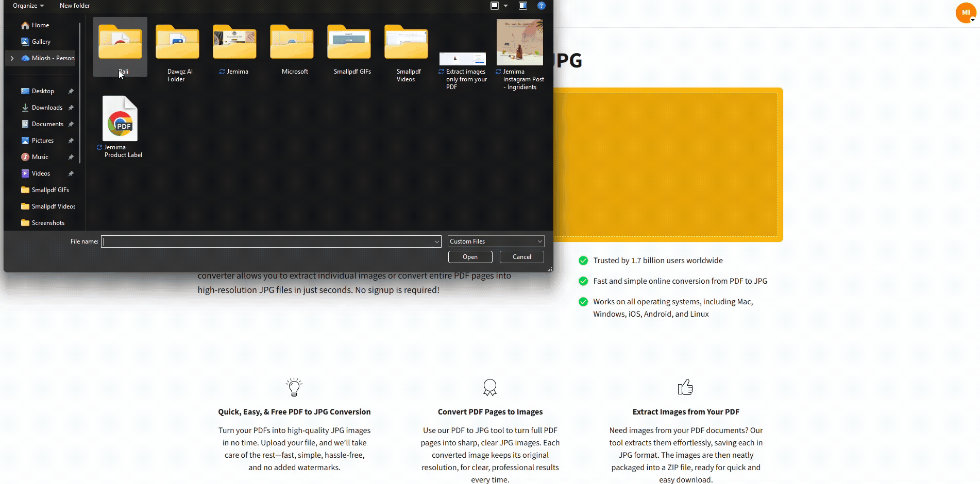Click pin icon next to Music
The height and width of the screenshot is (484, 980).
point(71,157)
